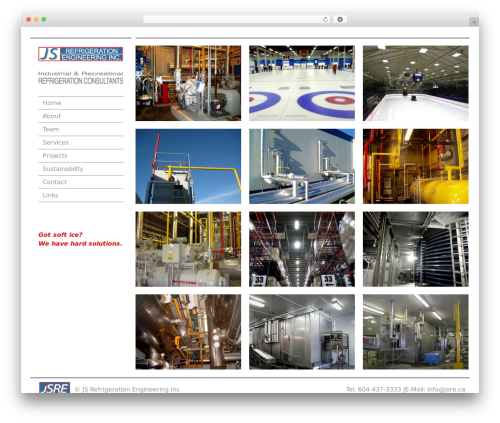The height and width of the screenshot is (423, 500).
Task: Click the download icon beside address bar
Action: point(340,19)
